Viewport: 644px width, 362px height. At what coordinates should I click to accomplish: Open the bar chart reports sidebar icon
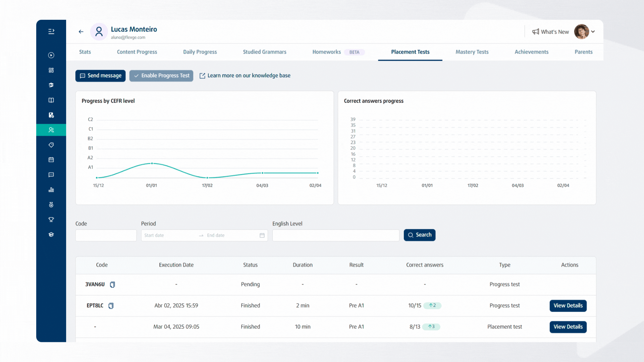coord(51,190)
